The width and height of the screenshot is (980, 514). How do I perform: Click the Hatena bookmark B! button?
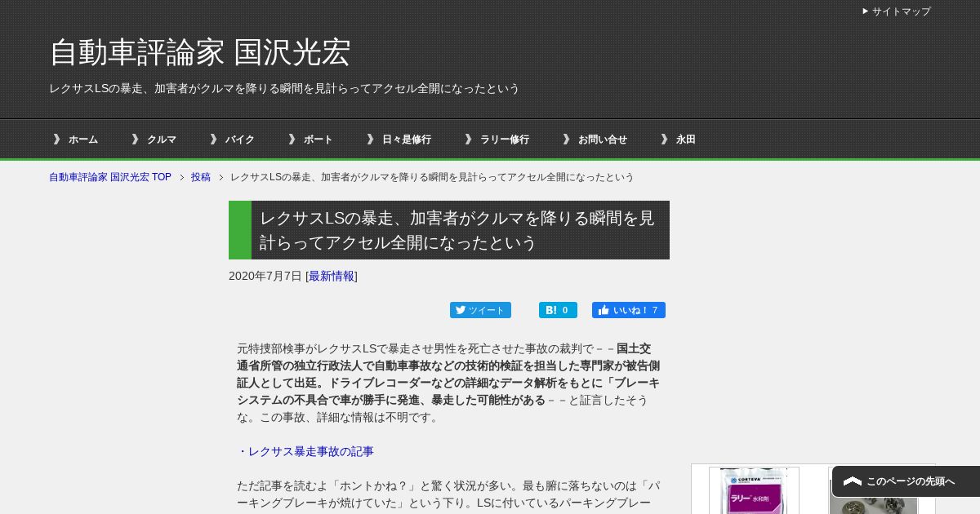(558, 310)
